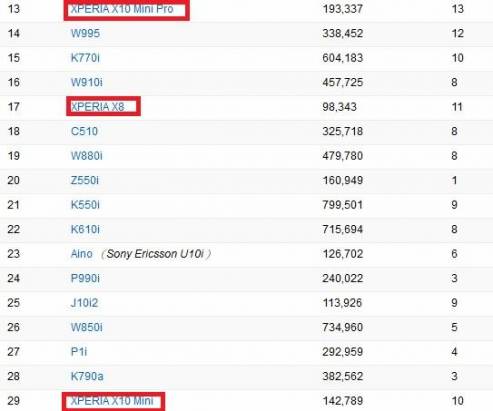The width and height of the screenshot is (493, 411).
Task: Click the 799,501 value in K550i row
Action: click(342, 205)
